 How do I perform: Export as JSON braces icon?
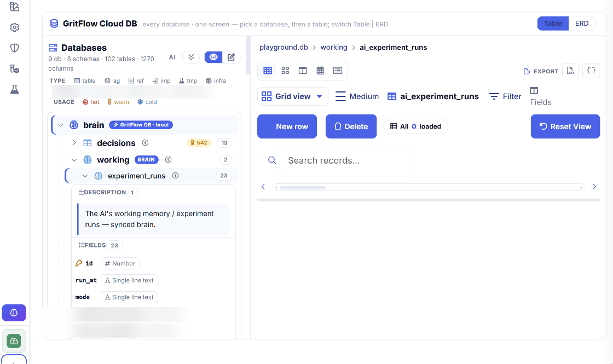(591, 71)
